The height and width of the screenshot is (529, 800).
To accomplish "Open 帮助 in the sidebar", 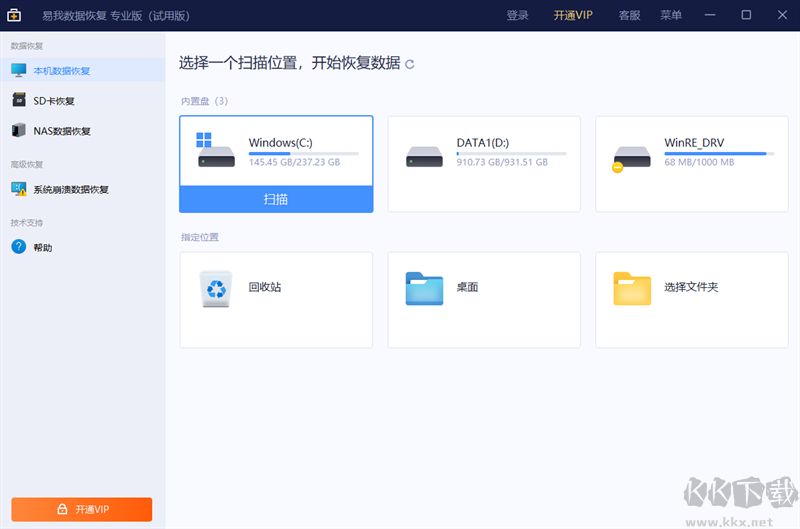I will pos(83,247).
